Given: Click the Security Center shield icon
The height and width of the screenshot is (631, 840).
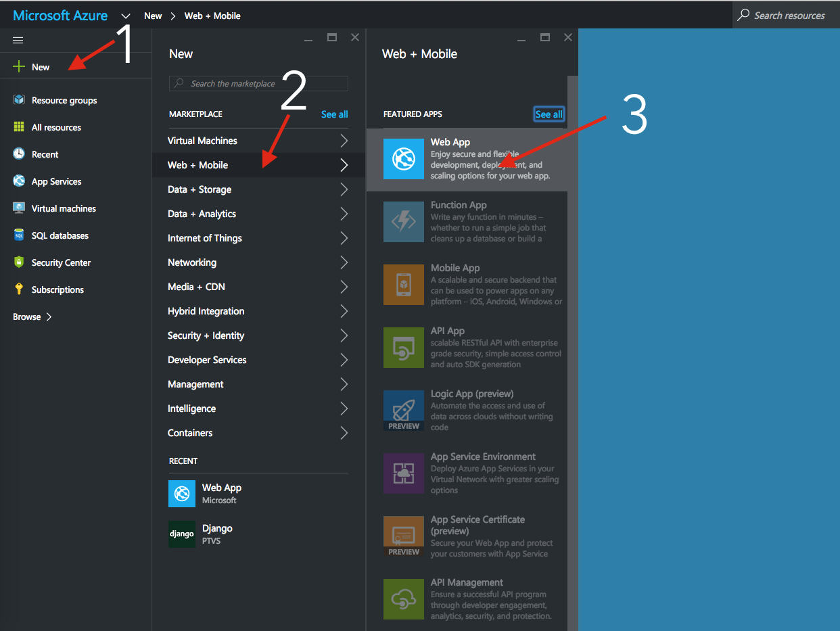Looking at the screenshot, I should point(19,262).
